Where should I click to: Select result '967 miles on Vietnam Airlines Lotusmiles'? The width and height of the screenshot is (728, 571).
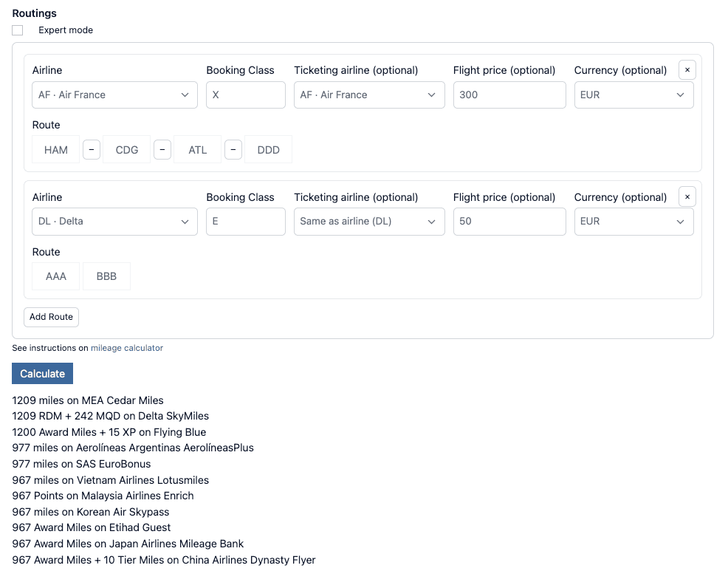[x=111, y=480]
